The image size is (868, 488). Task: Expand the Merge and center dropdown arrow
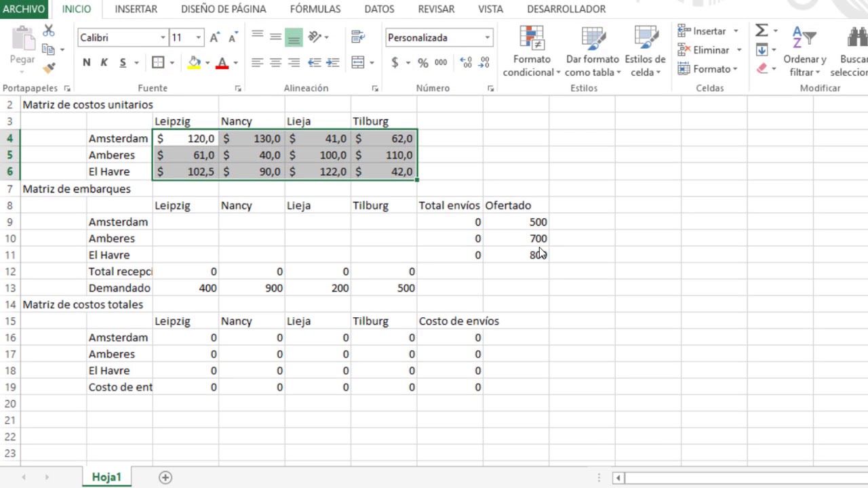[372, 62]
